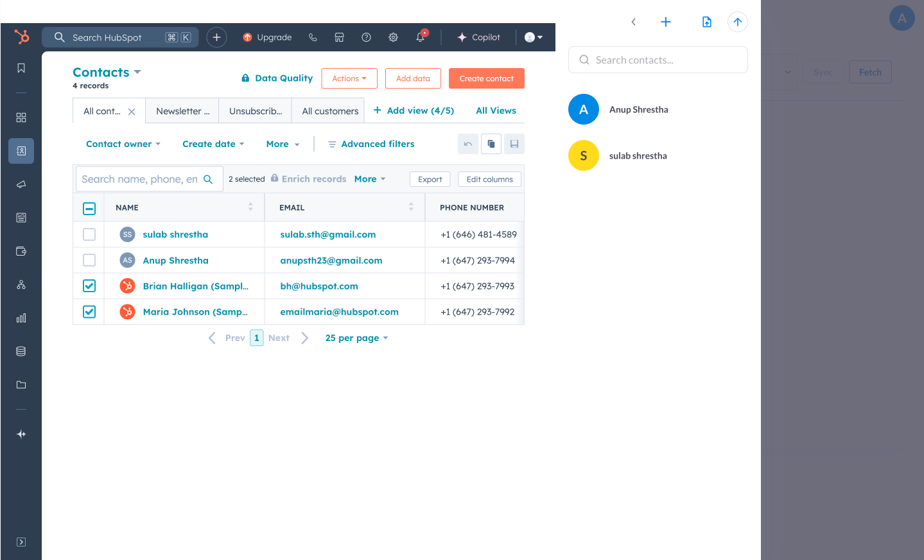Screen dimensions: 924x560
Task: Switch to All contacts tab
Action: pyautogui.click(x=102, y=111)
